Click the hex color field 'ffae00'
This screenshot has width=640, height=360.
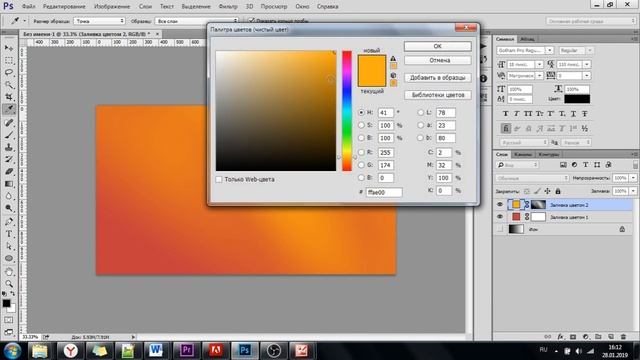tap(384, 192)
